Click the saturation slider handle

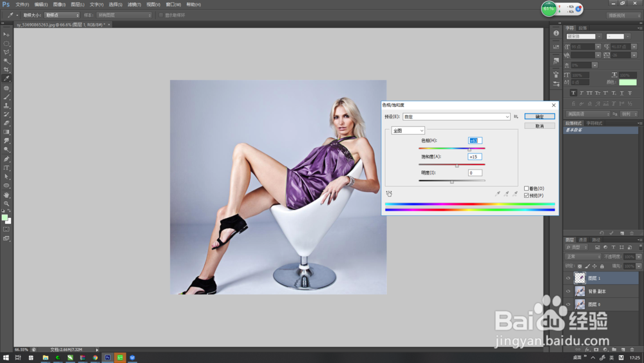(x=457, y=166)
